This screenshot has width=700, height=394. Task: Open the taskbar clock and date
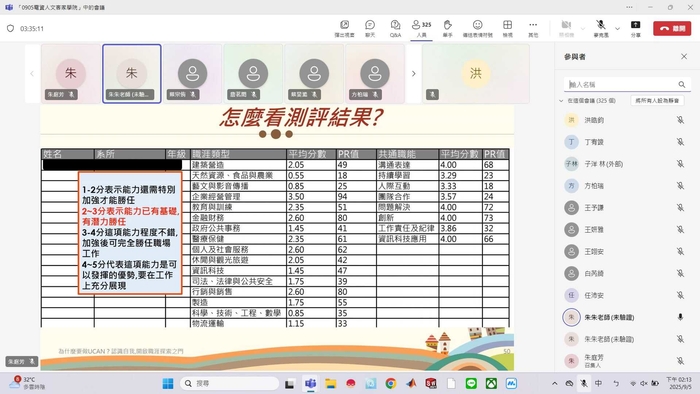(x=679, y=383)
